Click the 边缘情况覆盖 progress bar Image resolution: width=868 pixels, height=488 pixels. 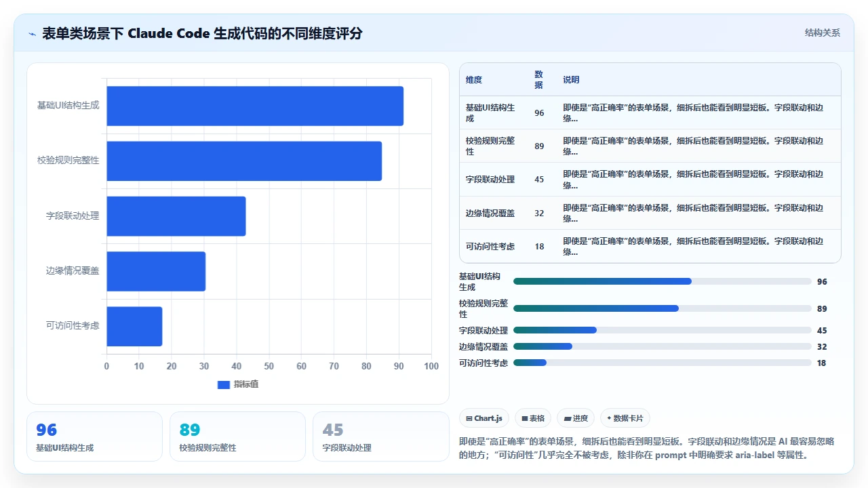(x=663, y=346)
